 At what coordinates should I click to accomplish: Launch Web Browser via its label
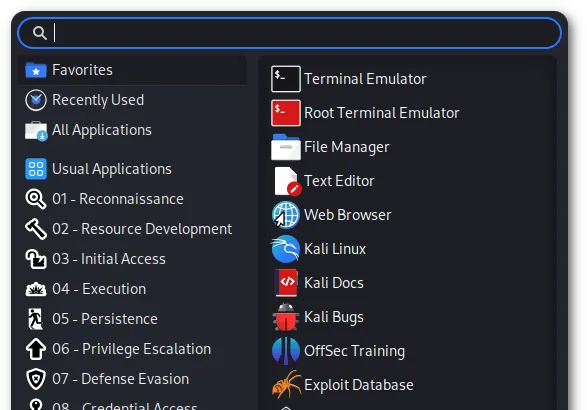348,215
